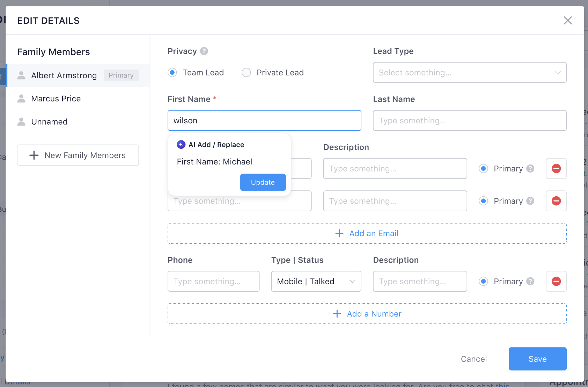The width and height of the screenshot is (588, 387).
Task: Click the 'Lead Type' label
Action: (393, 51)
